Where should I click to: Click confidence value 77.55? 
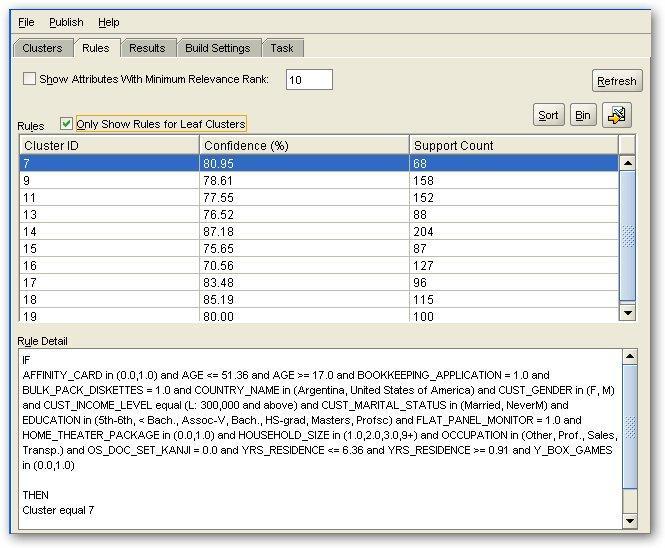coord(218,198)
